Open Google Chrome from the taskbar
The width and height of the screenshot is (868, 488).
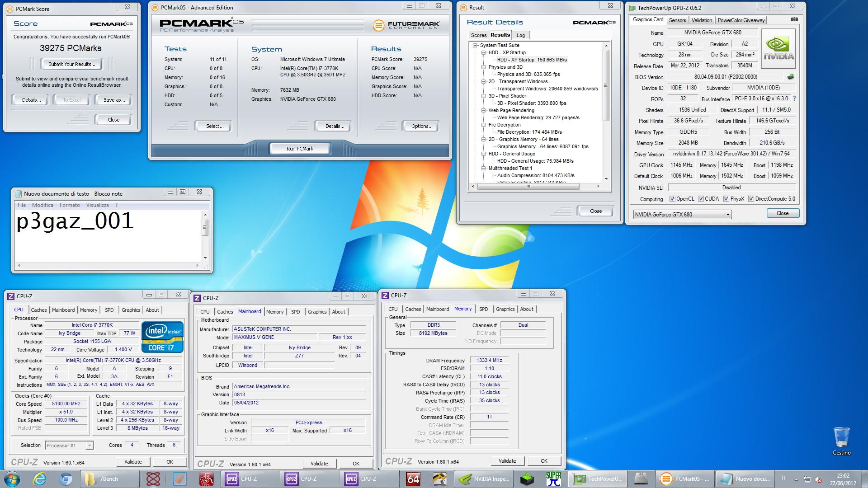tap(66, 479)
